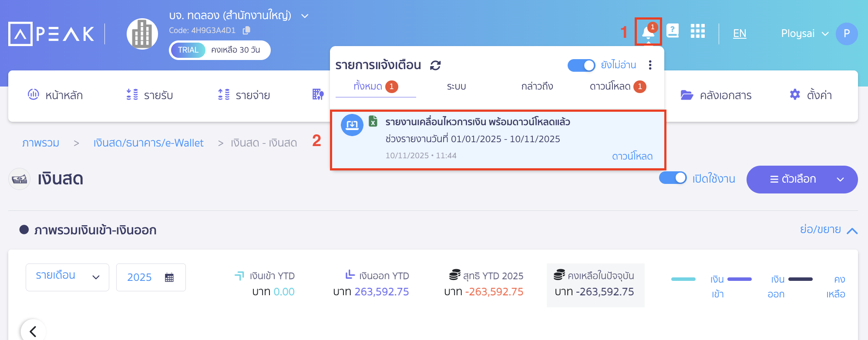Open notification options three-dot menu
Screen dimensions: 868x340
[x=650, y=65]
